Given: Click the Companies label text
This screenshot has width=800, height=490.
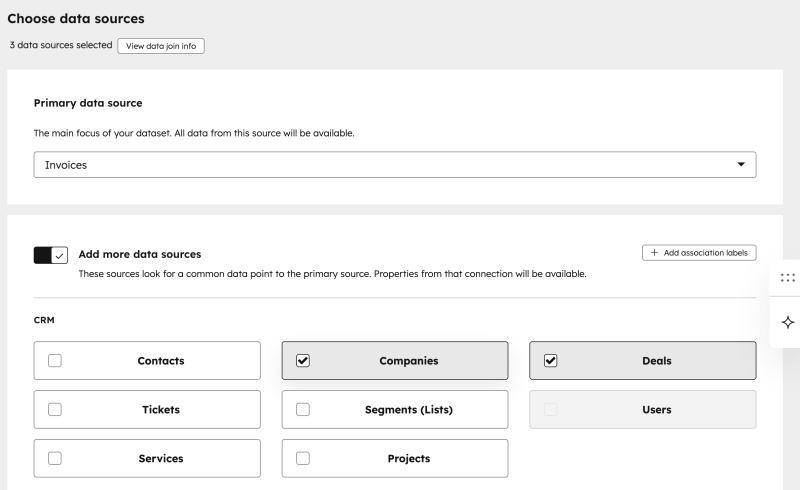Looking at the screenshot, I should 409,361.
